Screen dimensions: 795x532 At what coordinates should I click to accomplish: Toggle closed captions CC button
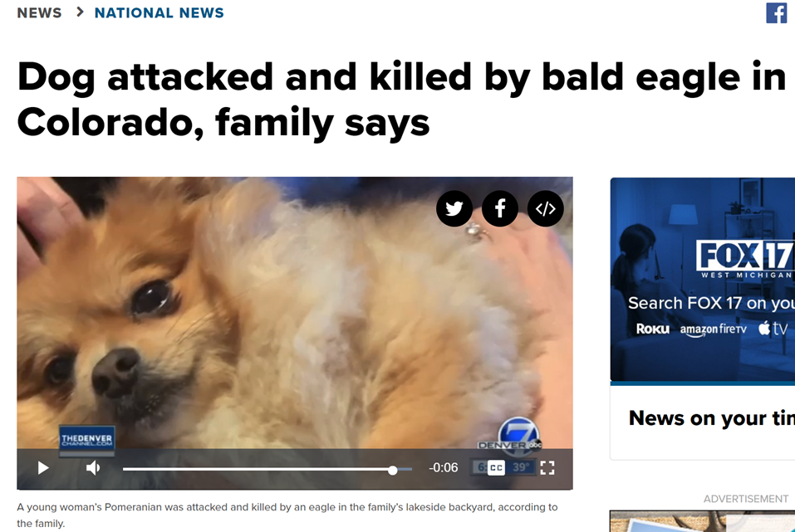tap(497, 467)
